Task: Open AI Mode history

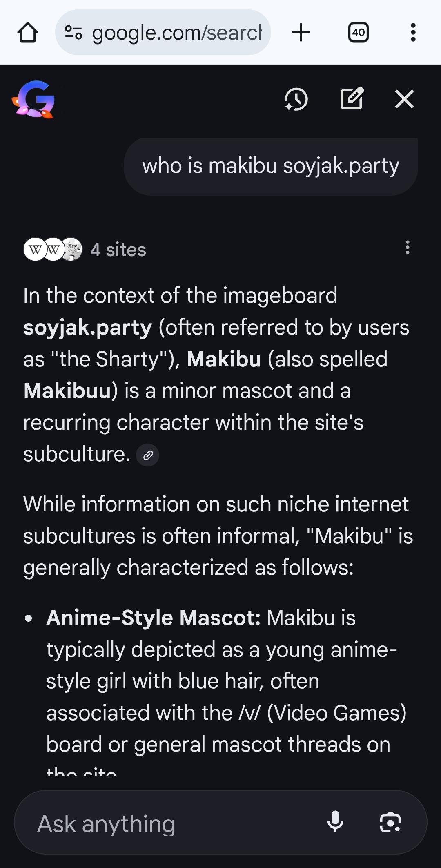Action: (x=296, y=99)
